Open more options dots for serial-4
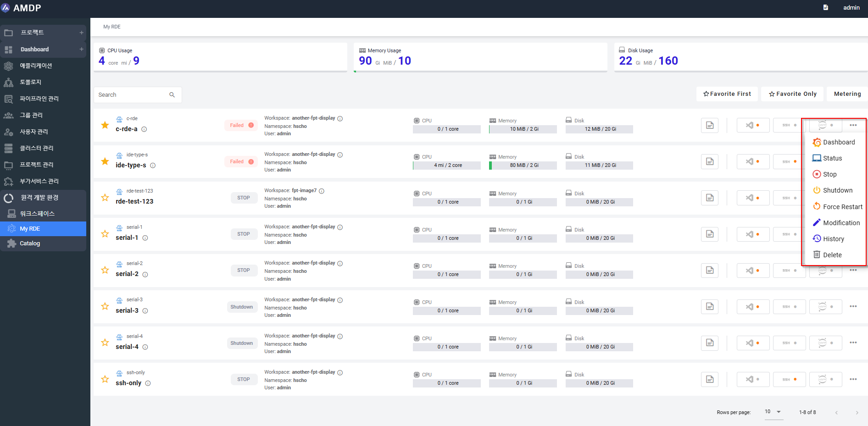 [x=853, y=343]
